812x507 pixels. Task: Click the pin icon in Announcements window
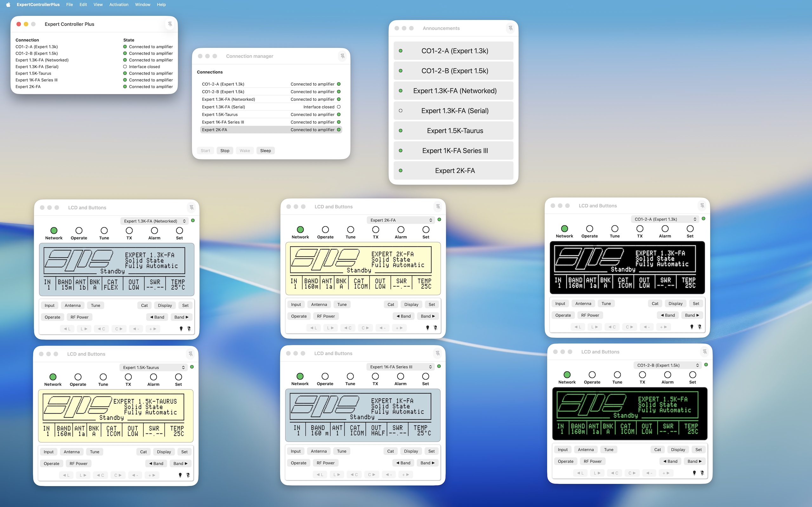(x=510, y=28)
